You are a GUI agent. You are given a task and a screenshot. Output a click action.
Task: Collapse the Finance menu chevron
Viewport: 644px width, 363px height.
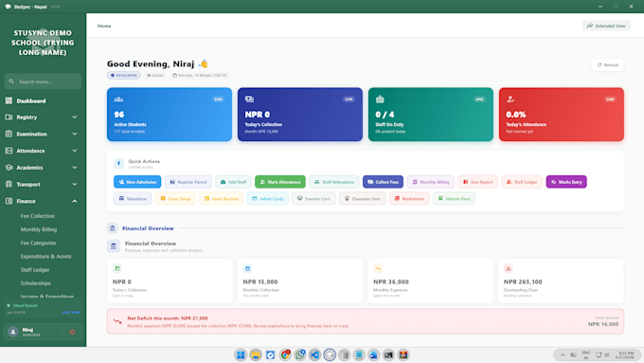tap(74, 202)
